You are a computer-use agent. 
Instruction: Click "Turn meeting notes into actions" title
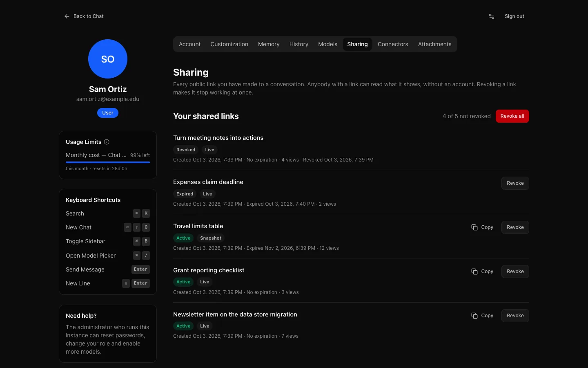tap(218, 138)
